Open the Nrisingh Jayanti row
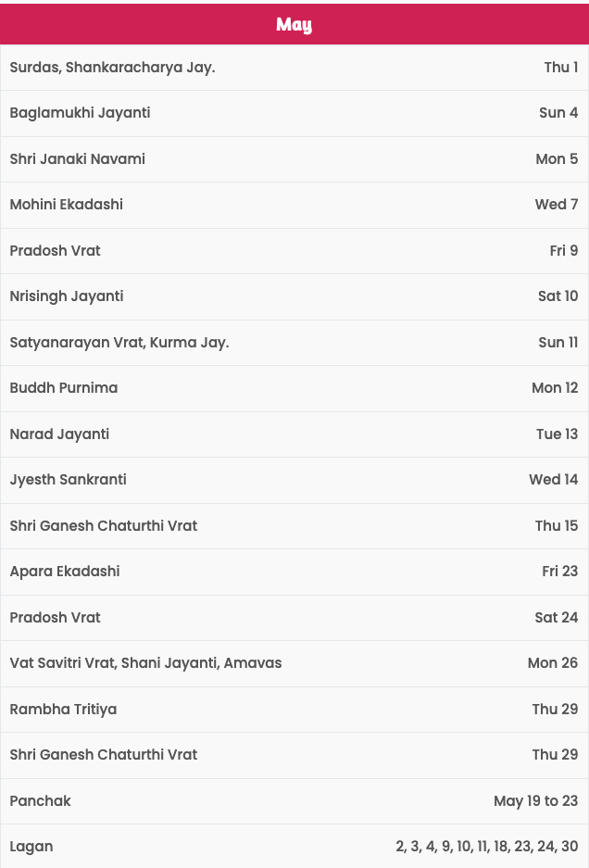 [294, 296]
